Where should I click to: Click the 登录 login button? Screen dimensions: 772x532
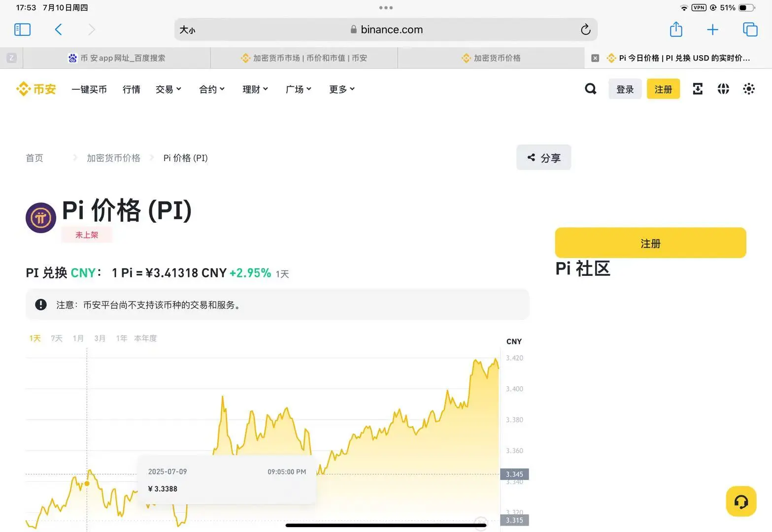click(625, 89)
